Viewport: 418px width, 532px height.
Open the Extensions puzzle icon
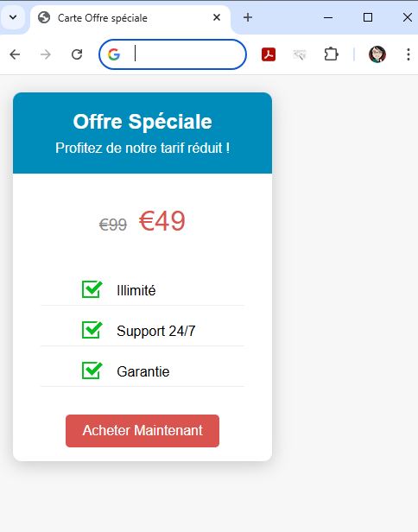click(x=331, y=54)
